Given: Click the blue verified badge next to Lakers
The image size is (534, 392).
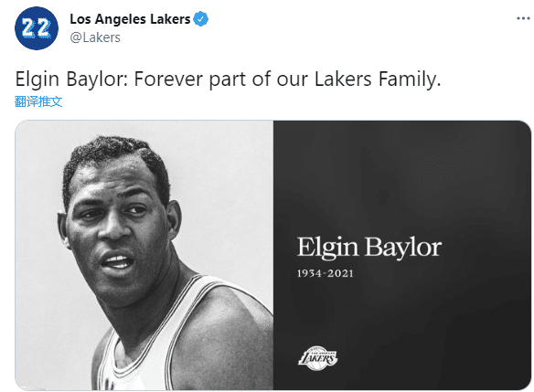Looking at the screenshot, I should click(201, 19).
